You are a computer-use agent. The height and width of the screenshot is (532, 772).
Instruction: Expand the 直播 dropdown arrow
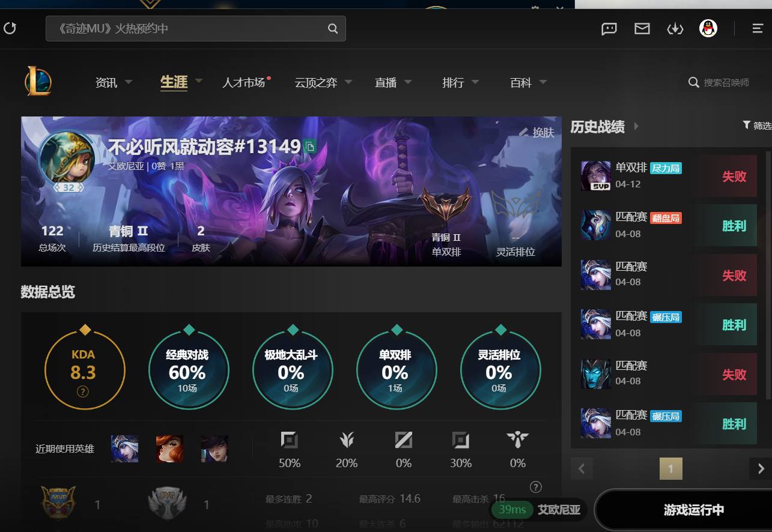[408, 82]
